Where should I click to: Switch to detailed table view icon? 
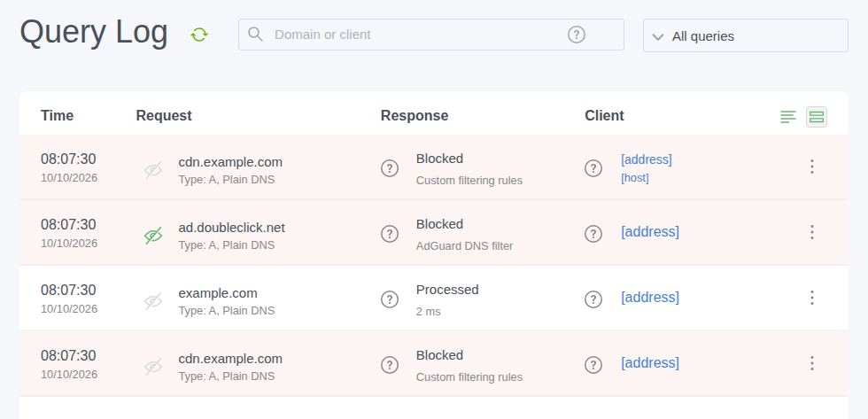[x=817, y=117]
